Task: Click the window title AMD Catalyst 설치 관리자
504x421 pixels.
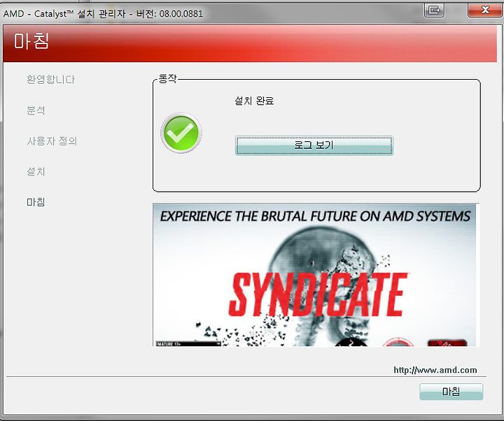Action: [103, 14]
